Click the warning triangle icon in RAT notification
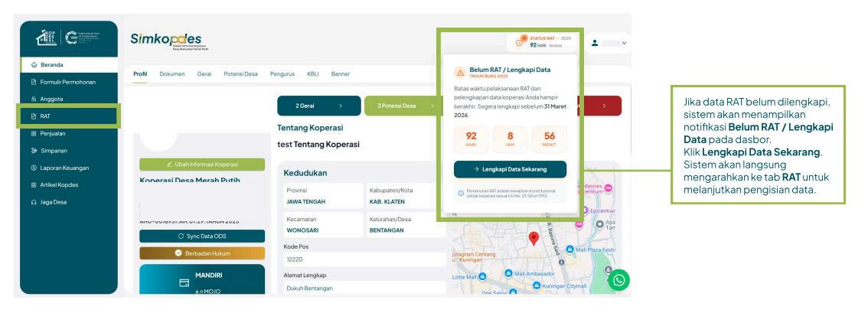Image resolution: width=868 pixels, height=313 pixels. [460, 72]
